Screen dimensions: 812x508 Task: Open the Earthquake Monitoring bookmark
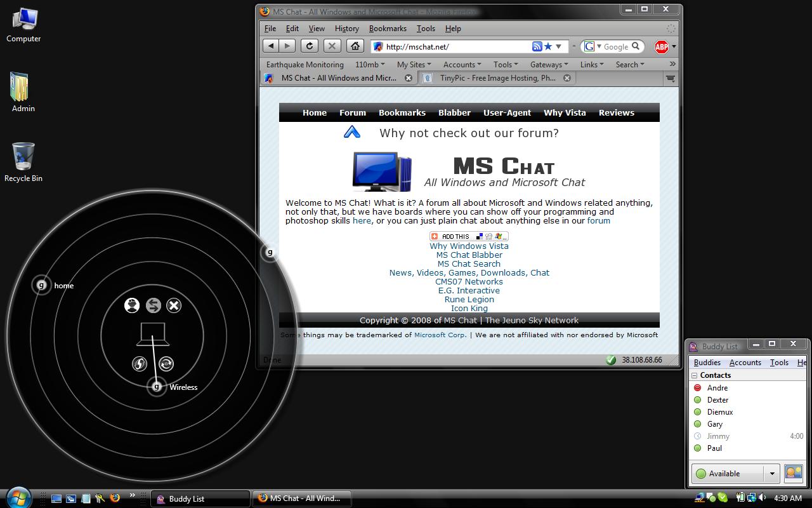point(305,64)
